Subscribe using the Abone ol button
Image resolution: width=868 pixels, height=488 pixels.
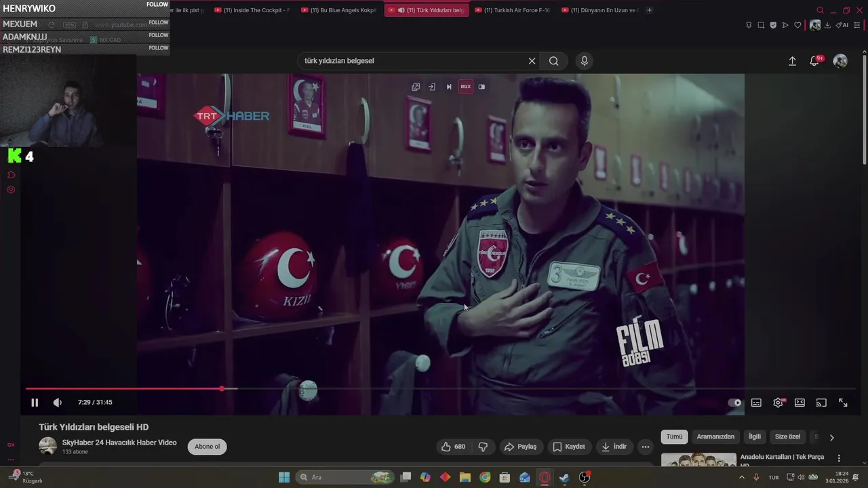pos(208,447)
